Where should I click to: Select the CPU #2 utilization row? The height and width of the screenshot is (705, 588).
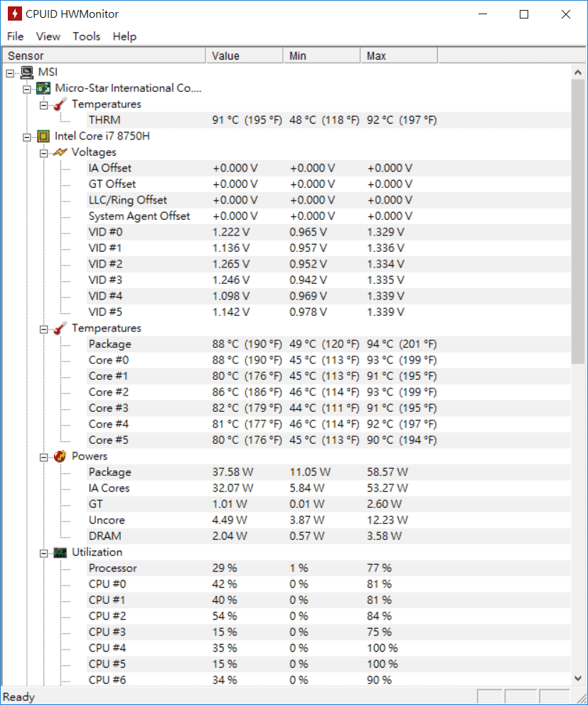(x=328, y=616)
